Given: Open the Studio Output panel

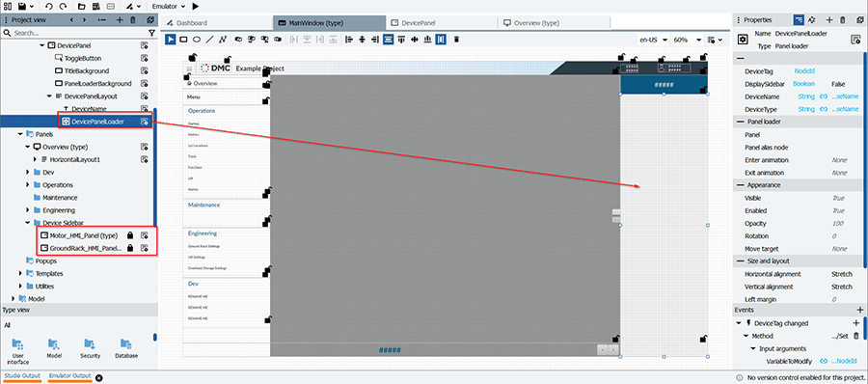Looking at the screenshot, I should point(22,376).
